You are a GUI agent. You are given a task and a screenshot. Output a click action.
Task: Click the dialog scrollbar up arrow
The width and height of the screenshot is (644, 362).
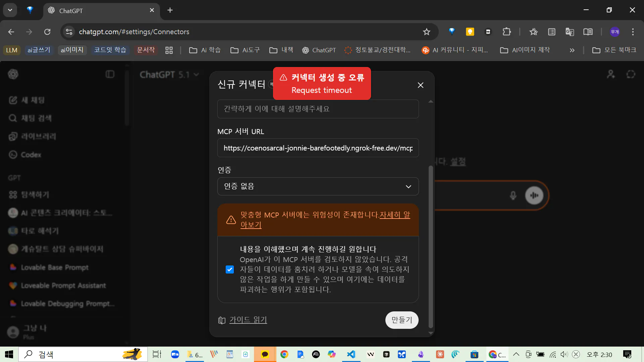(x=431, y=102)
